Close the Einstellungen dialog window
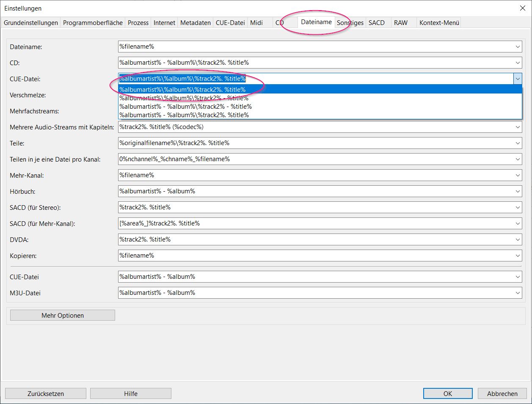The width and height of the screenshot is (532, 404). pos(522,8)
